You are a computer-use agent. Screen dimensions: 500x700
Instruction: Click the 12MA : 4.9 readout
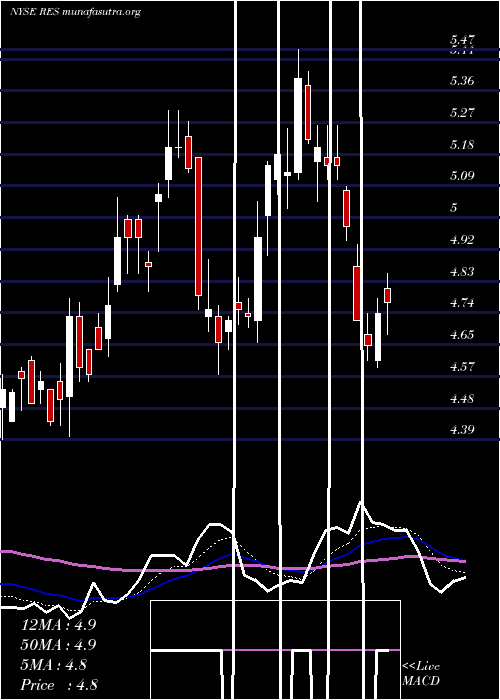[58, 625]
